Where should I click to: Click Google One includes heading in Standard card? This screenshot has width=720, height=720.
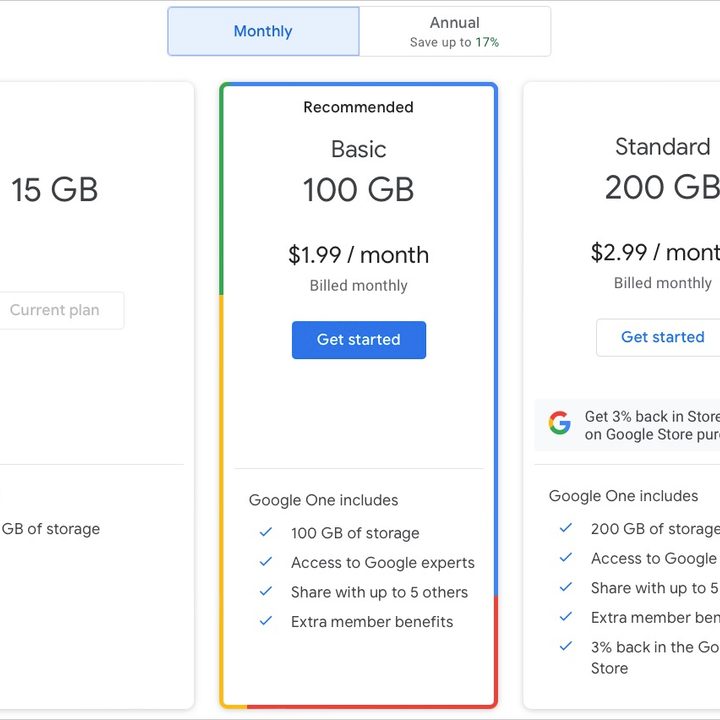(623, 496)
